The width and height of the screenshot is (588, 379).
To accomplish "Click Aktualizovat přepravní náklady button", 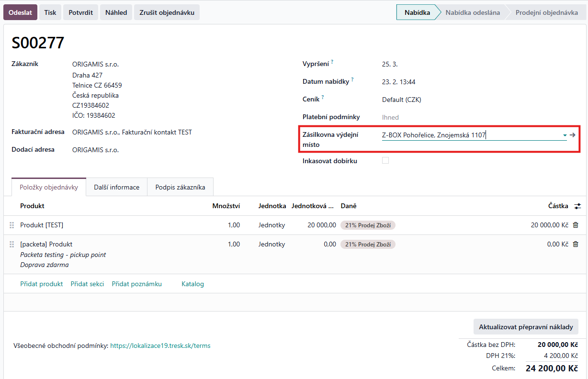I will tap(526, 327).
